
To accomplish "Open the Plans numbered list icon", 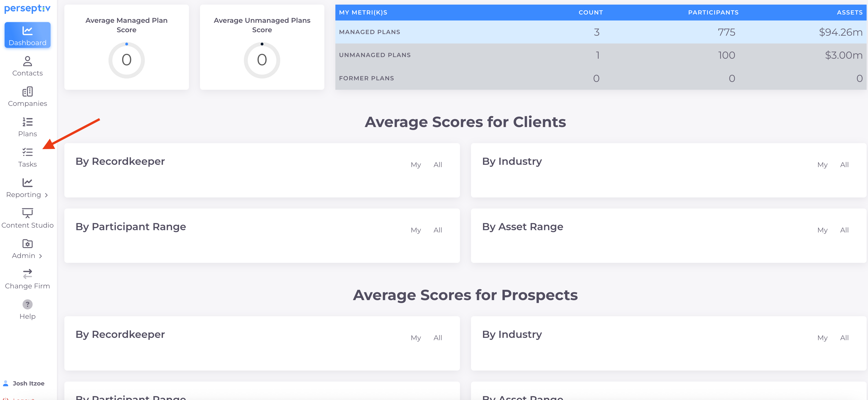I will point(27,122).
